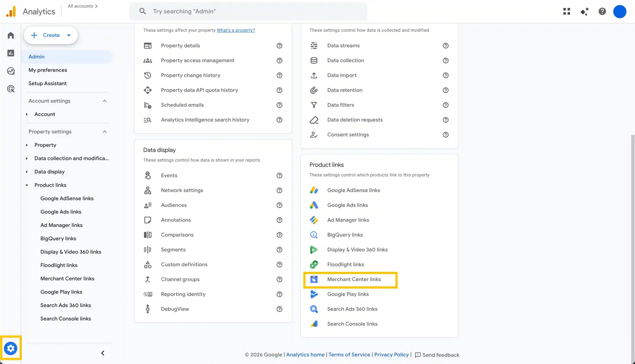The image size is (635, 364).
Task: Click the highlighted Admin gear icon
Action: pos(10,348)
